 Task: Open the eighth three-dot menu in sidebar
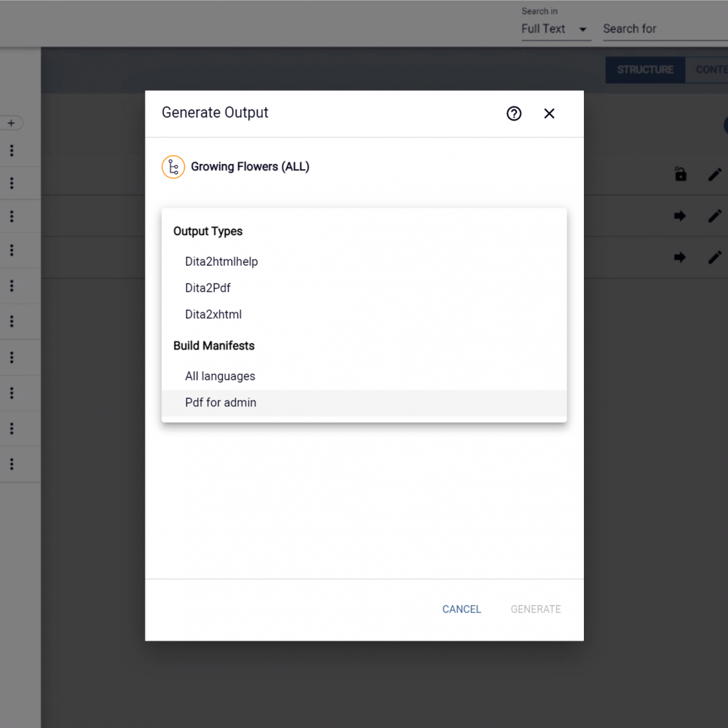[12, 393]
